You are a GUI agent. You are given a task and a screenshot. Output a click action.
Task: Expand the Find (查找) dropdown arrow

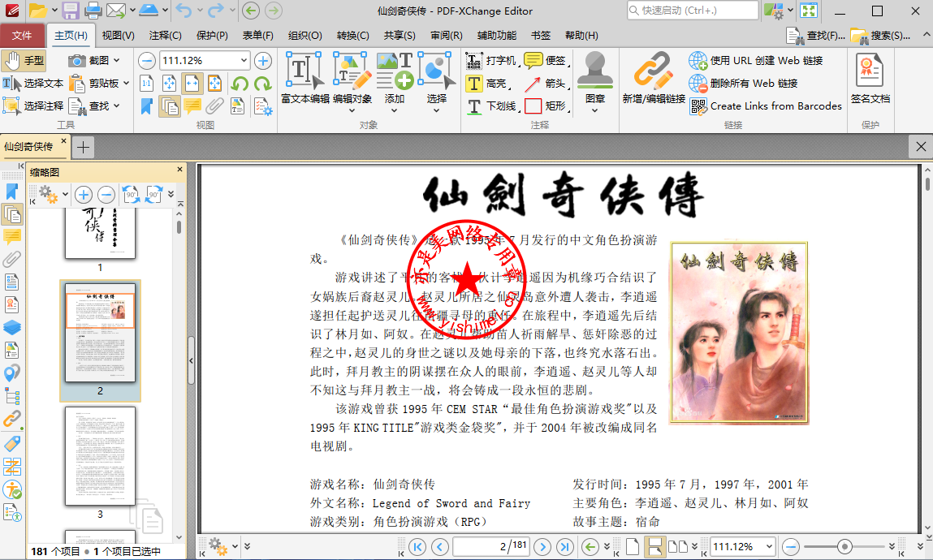pos(117,106)
